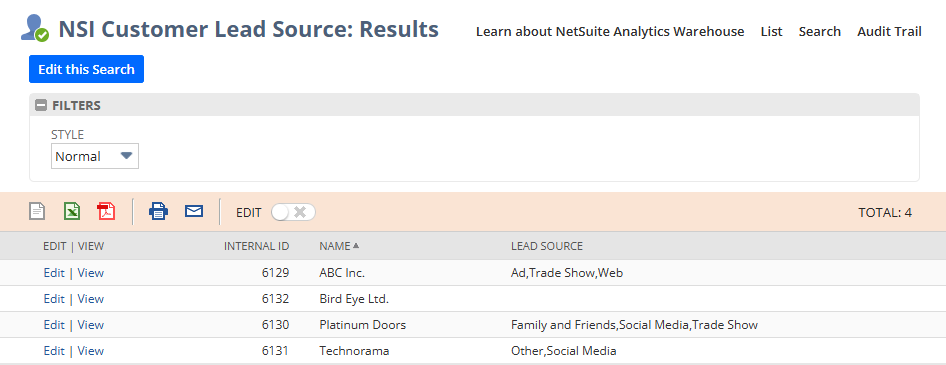The width and height of the screenshot is (946, 365).
Task: View the Technorama record
Action: [90, 351]
